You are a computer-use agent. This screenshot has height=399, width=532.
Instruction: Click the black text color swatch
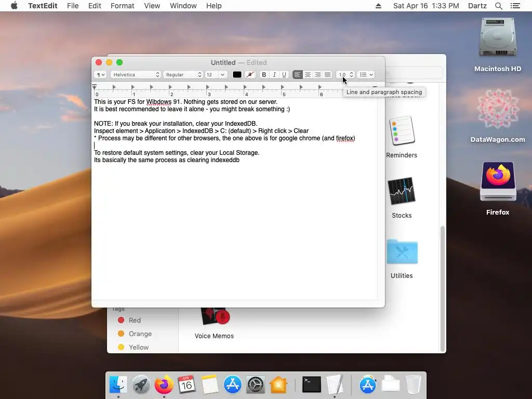point(237,75)
